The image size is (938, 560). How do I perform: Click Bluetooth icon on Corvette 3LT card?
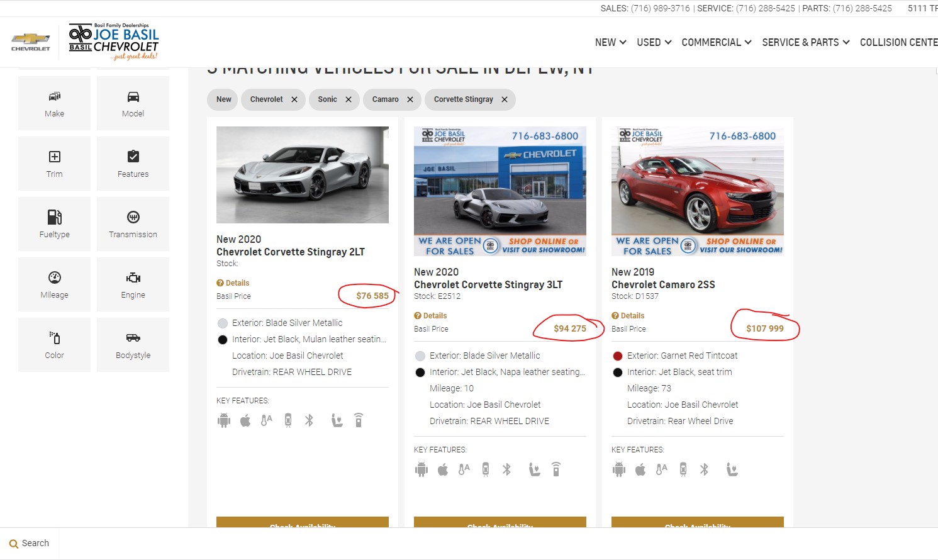(x=506, y=469)
